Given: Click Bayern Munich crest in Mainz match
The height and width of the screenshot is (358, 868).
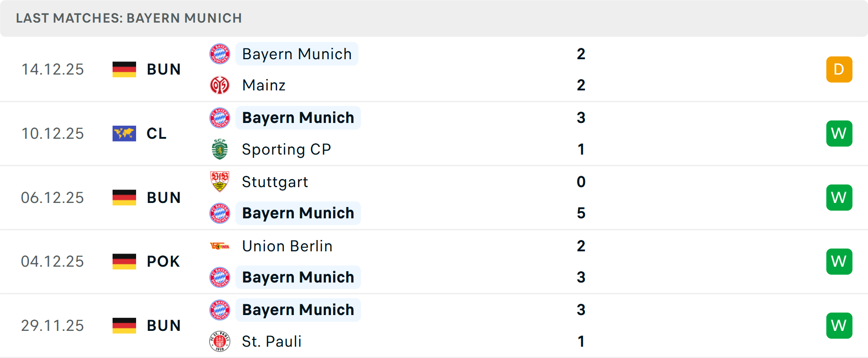Looking at the screenshot, I should point(220,54).
